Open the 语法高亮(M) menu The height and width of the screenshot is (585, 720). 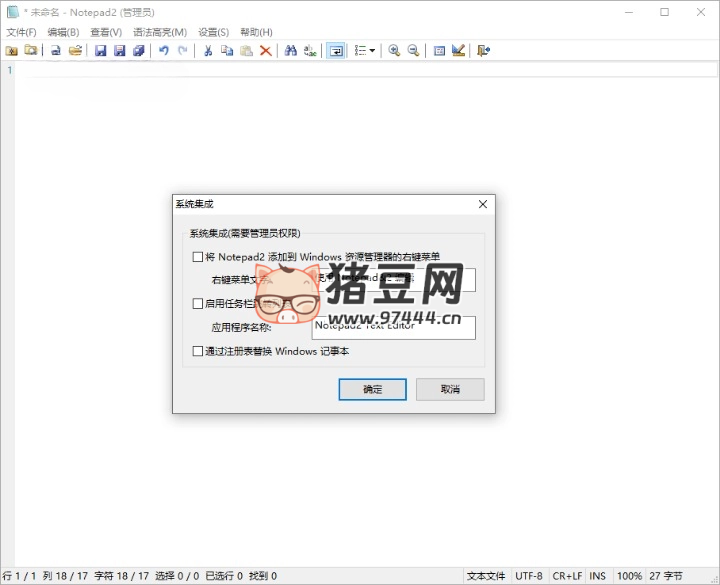159,32
